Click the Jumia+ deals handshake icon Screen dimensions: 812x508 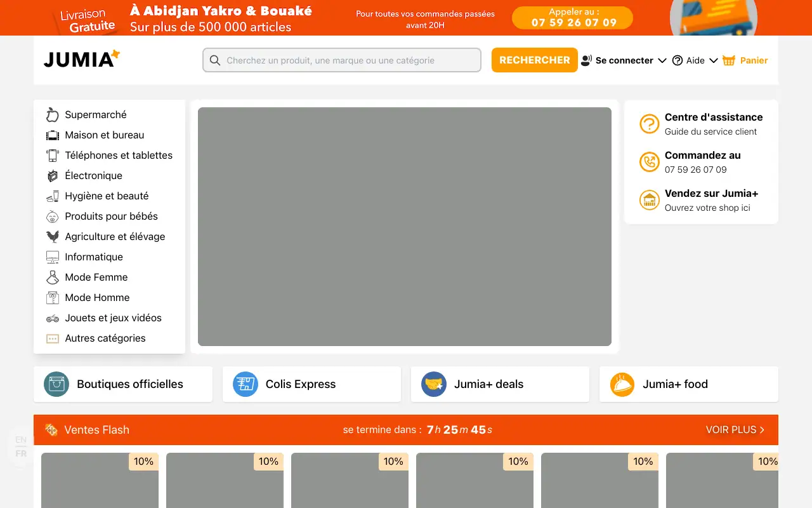(434, 384)
